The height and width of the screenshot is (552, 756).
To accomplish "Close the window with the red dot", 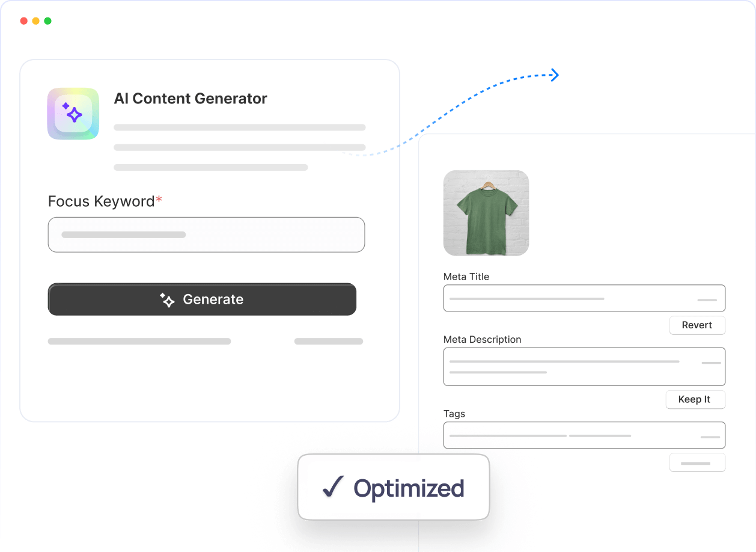I will click(24, 21).
